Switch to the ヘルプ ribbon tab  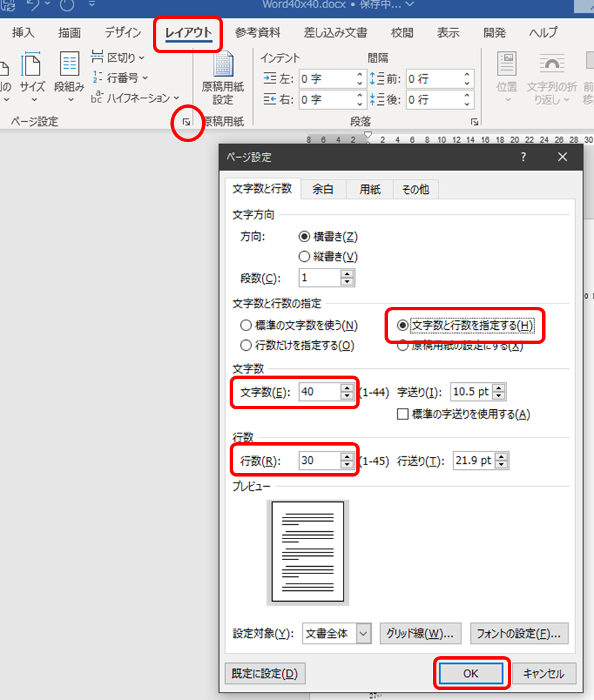coord(543,32)
